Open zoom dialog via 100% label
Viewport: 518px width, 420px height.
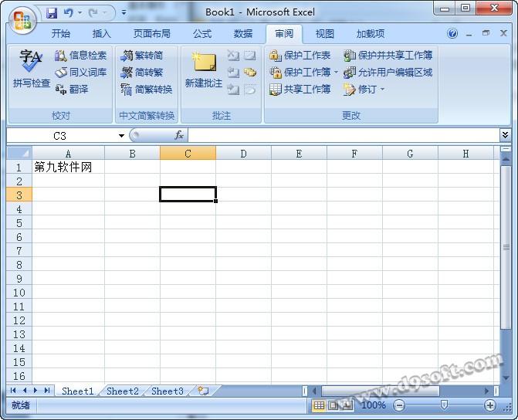click(374, 405)
